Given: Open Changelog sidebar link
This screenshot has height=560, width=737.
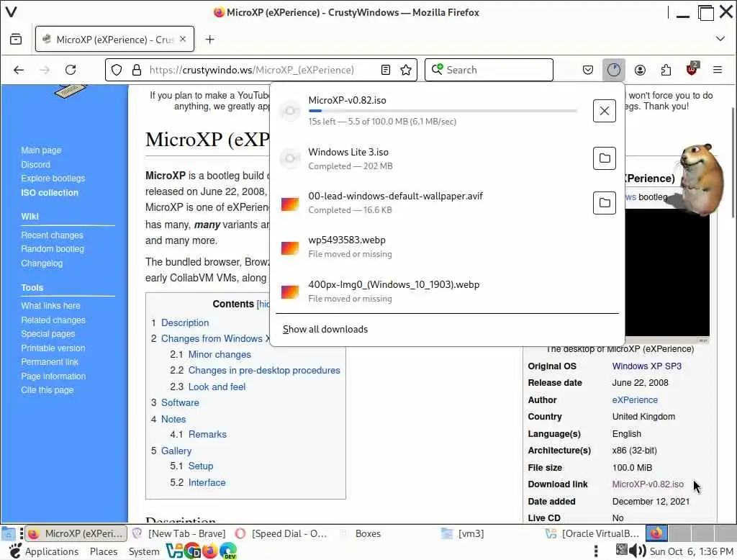Looking at the screenshot, I should click(42, 263).
